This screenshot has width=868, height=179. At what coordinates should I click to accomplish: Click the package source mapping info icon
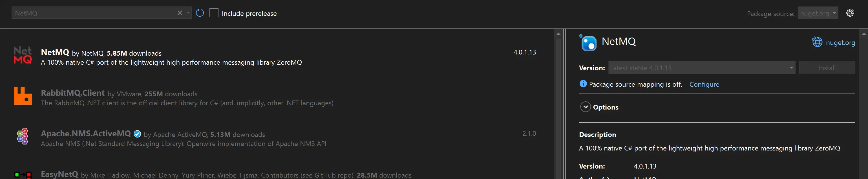coord(583,84)
